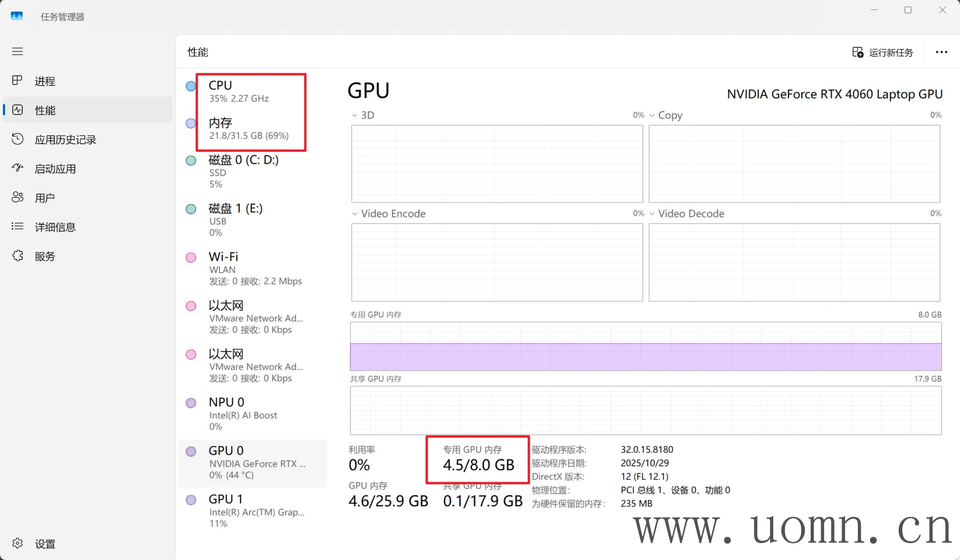
Task: Open 详细信息 details list icon
Action: point(18,226)
